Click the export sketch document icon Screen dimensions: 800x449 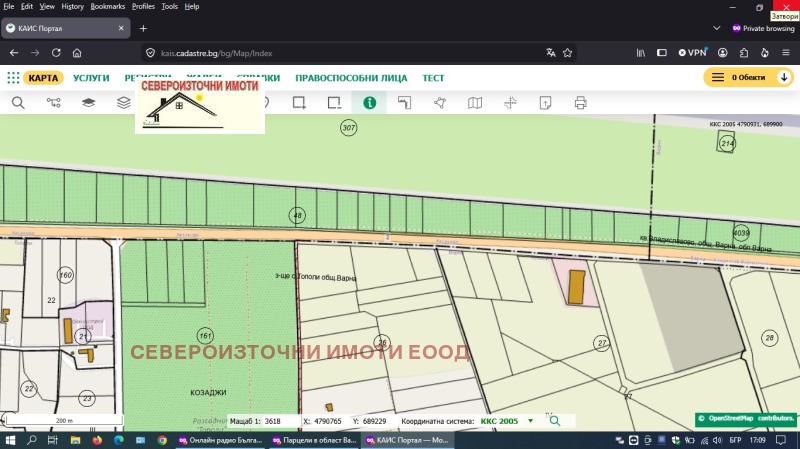545,103
